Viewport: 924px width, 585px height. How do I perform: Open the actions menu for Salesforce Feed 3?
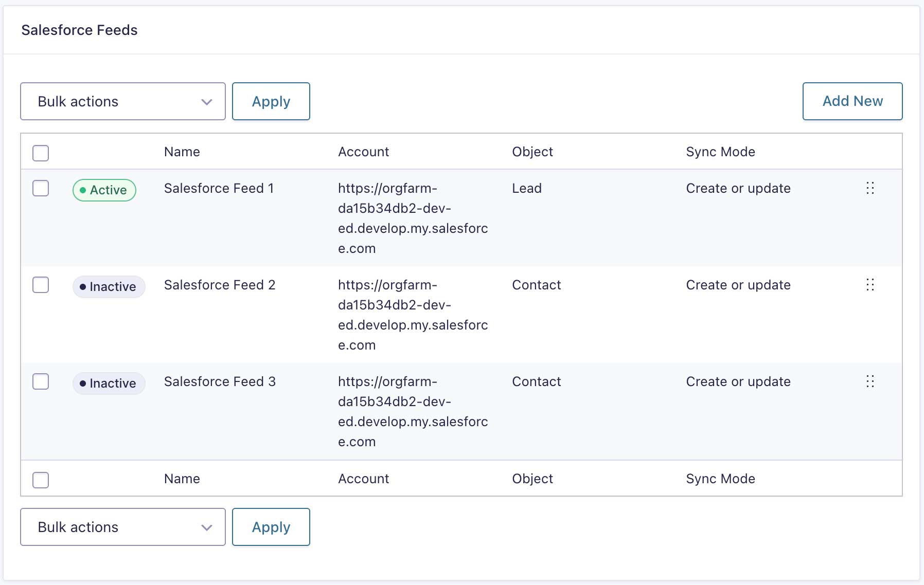click(870, 381)
